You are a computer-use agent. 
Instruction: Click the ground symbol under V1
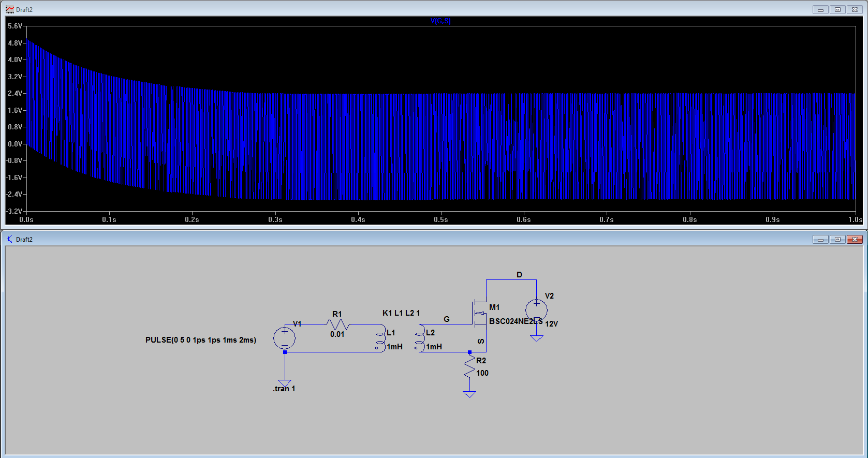coord(285,383)
